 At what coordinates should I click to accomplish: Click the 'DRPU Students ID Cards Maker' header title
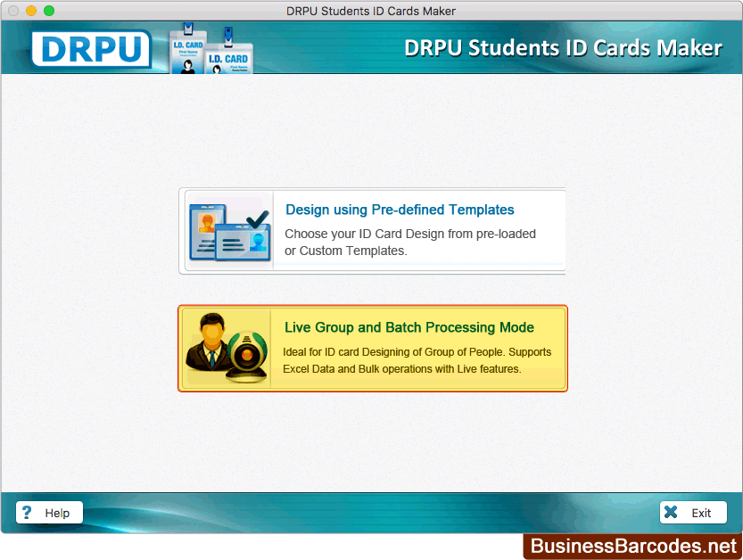coord(564,48)
